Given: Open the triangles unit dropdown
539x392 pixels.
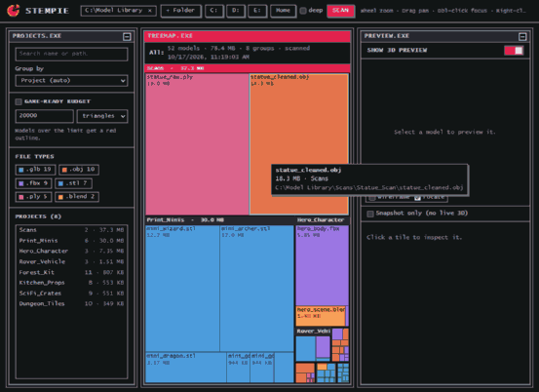Looking at the screenshot, I should click(x=102, y=116).
